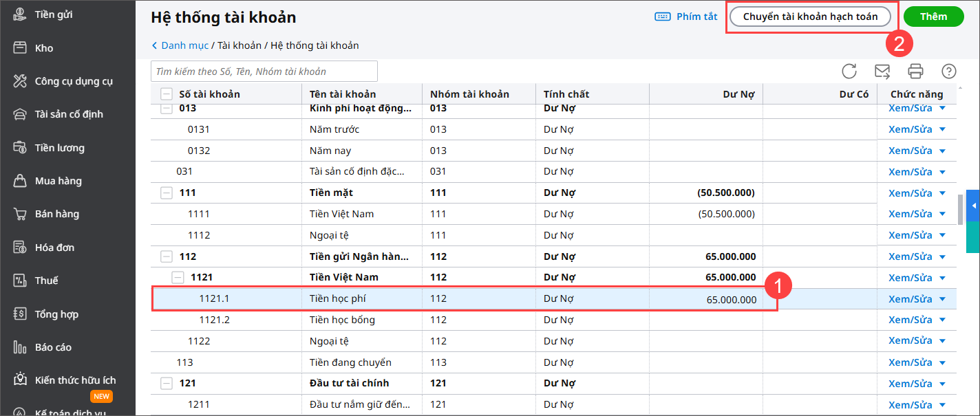Toggle the header checkbox beside Số tài khoản
The image size is (980, 416).
[x=167, y=94]
